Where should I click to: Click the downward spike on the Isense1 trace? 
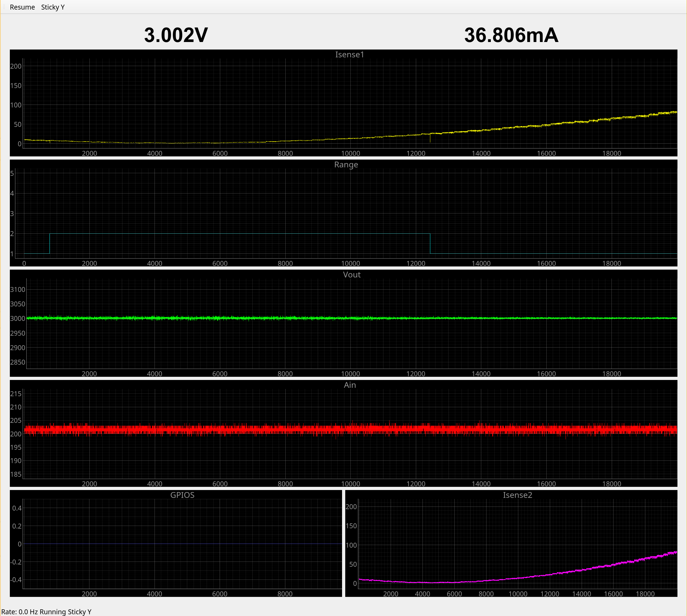pyautogui.click(x=430, y=139)
